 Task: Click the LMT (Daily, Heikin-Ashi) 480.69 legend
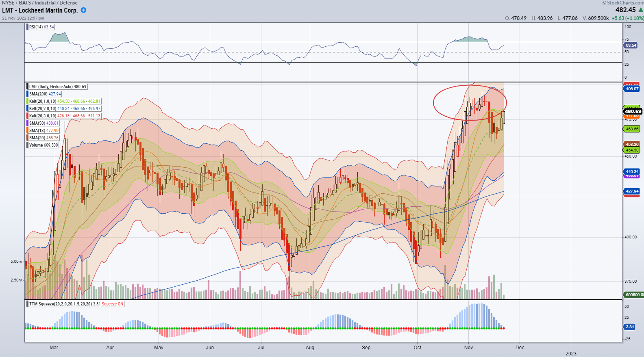[x=57, y=87]
